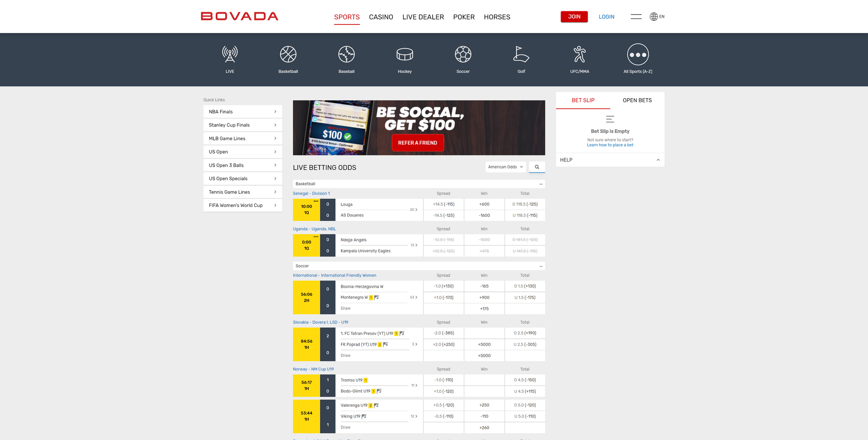Select Louga spread +14.5 (-115)
Viewport: 868px width, 440px height.
[443, 204]
